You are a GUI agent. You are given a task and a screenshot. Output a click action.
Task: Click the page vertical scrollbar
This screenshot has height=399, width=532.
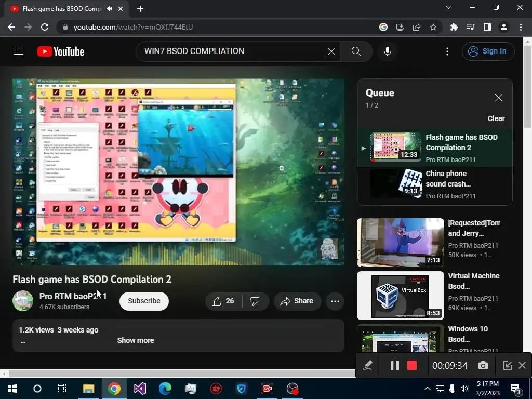tap(527, 87)
